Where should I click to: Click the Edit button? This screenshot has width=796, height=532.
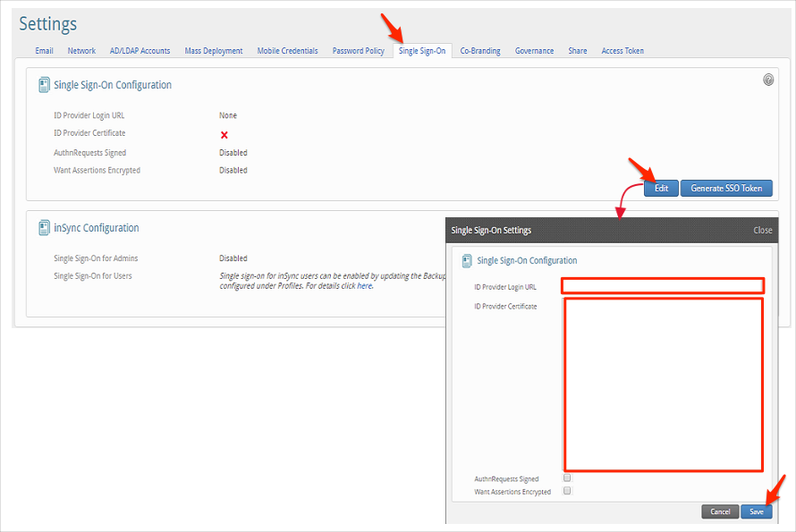(x=661, y=189)
